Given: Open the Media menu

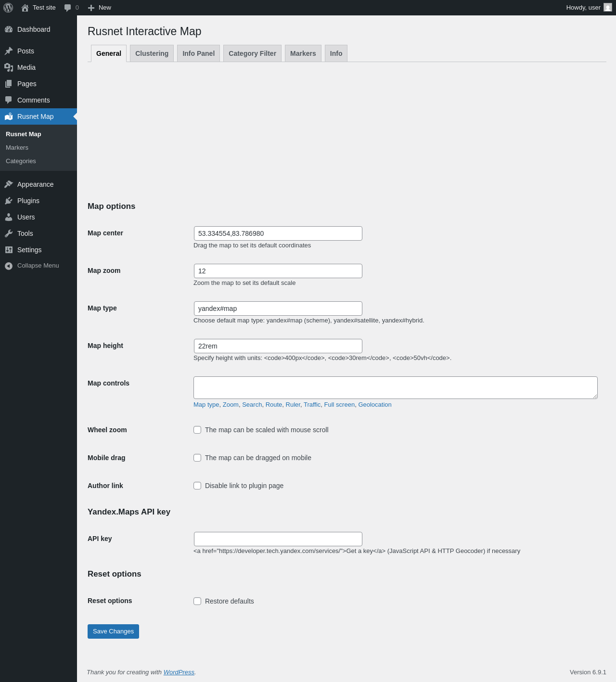Looking at the screenshot, I should [x=38, y=67].
